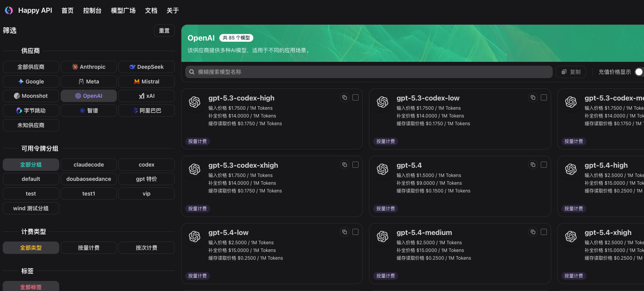Select checkbox for gpt-5.3-codex-xhigh

pyautogui.click(x=355, y=165)
